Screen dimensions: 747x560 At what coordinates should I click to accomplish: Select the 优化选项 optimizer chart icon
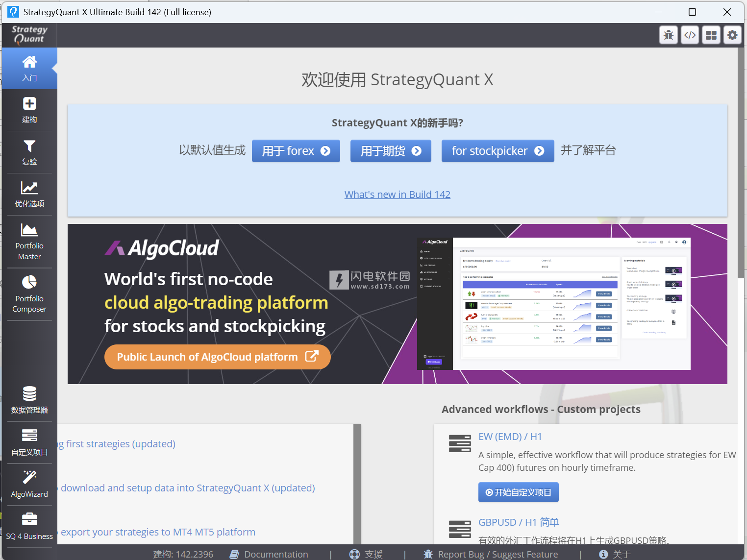pyautogui.click(x=29, y=195)
